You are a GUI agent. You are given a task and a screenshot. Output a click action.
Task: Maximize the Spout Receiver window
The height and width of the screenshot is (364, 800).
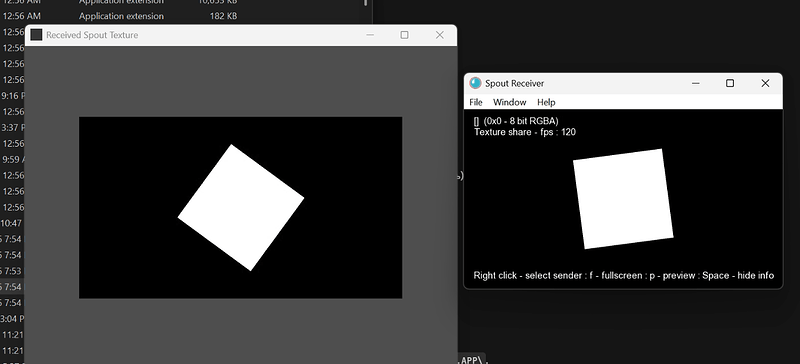[730, 83]
